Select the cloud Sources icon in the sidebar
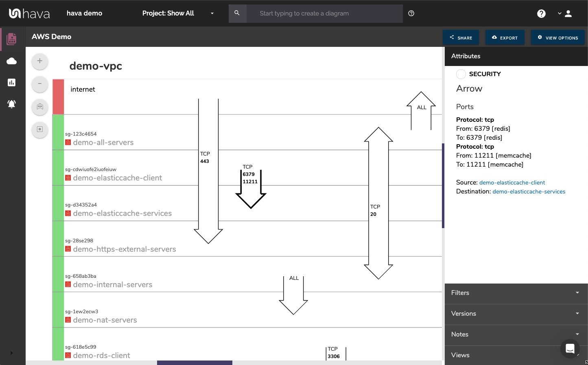 12,61
